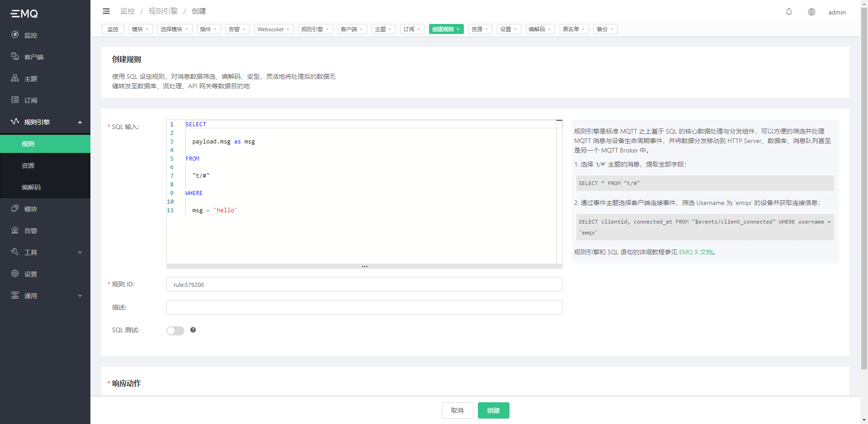Switch to the 规则引擎 tab

click(316, 29)
